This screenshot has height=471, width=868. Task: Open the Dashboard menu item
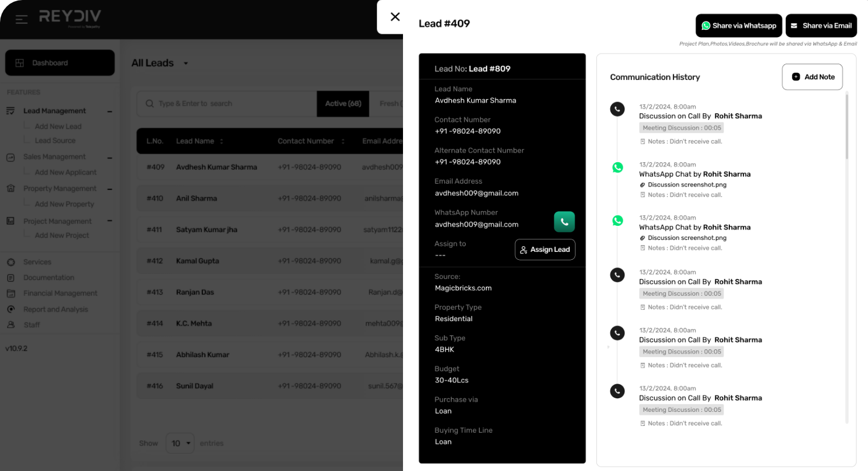(x=60, y=63)
